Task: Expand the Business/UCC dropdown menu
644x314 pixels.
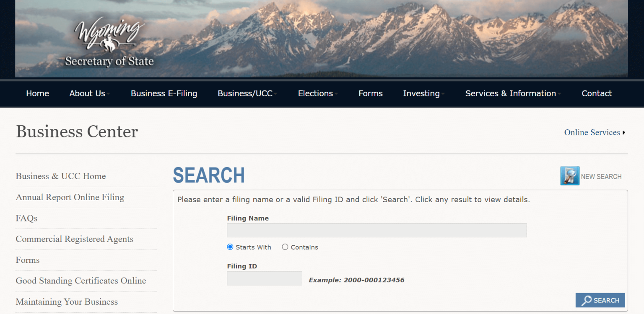Action: [x=247, y=94]
